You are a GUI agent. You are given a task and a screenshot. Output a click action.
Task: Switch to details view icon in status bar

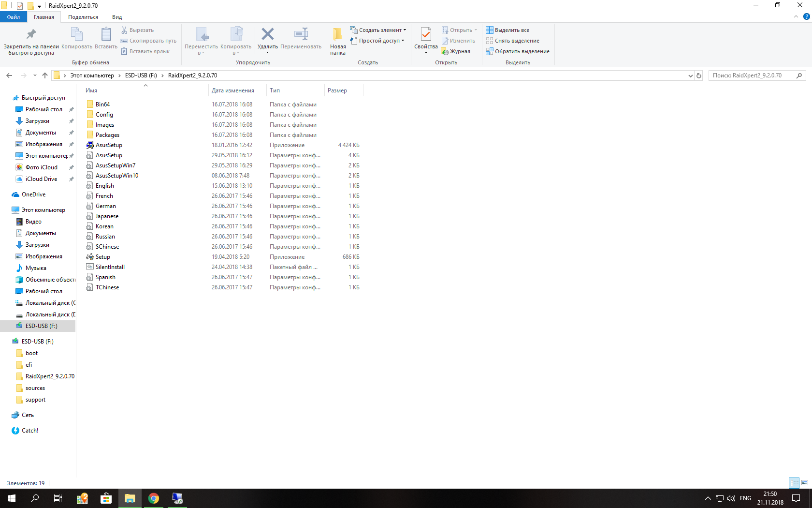794,483
